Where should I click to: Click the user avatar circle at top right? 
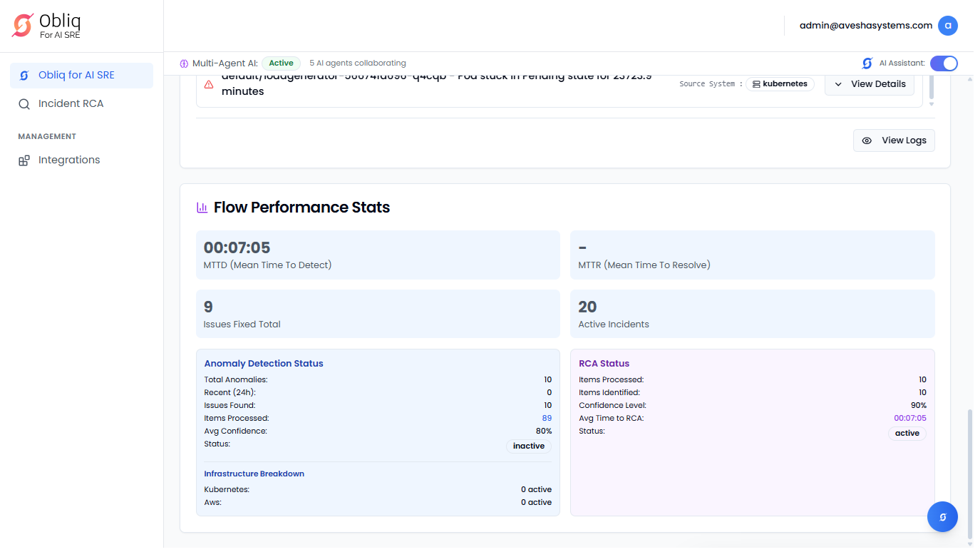(x=947, y=26)
